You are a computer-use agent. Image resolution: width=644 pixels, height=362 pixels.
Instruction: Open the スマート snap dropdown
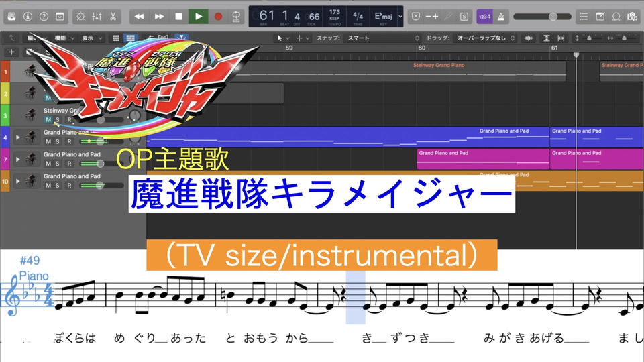tap(383, 38)
